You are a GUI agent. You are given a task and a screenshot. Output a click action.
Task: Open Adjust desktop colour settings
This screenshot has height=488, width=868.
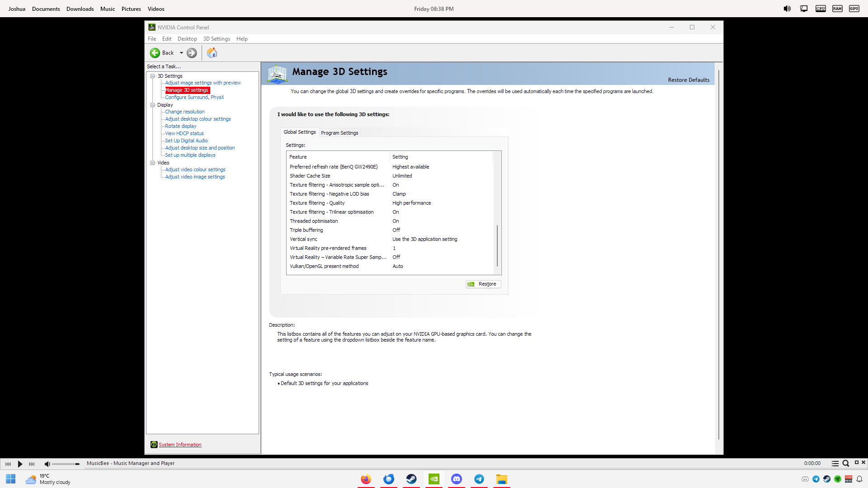(198, 119)
